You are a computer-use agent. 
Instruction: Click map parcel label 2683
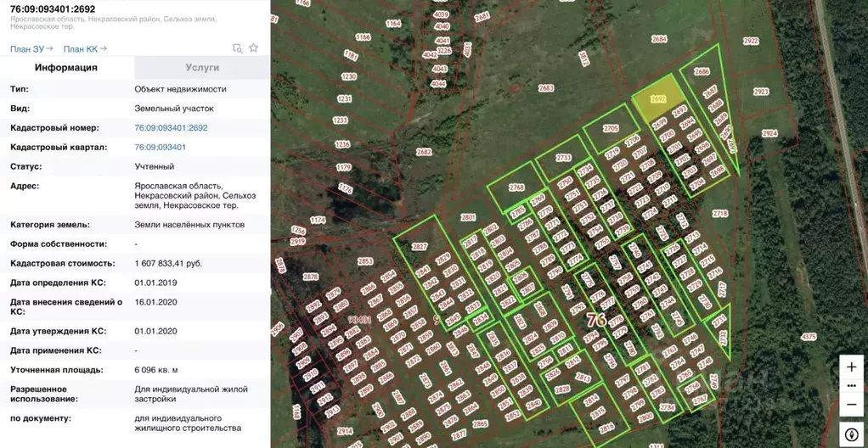pyautogui.click(x=546, y=88)
